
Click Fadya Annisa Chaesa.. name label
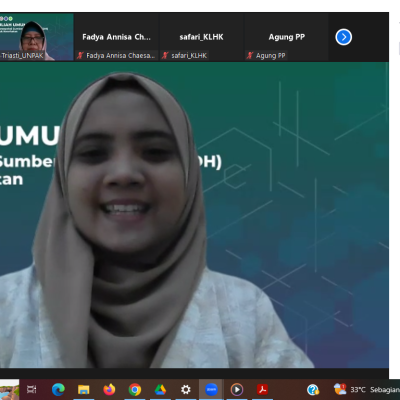pyautogui.click(x=121, y=55)
